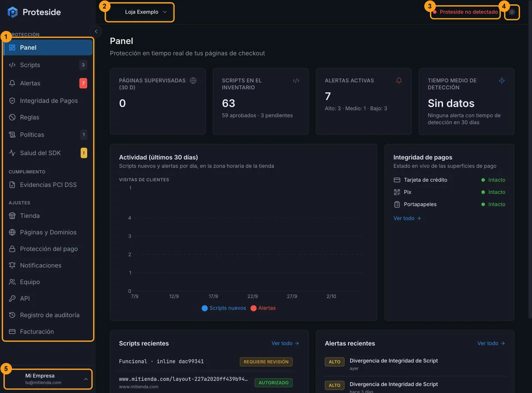
Task: Select www.mitienda.com/layout script entry
Action: [x=205, y=383]
